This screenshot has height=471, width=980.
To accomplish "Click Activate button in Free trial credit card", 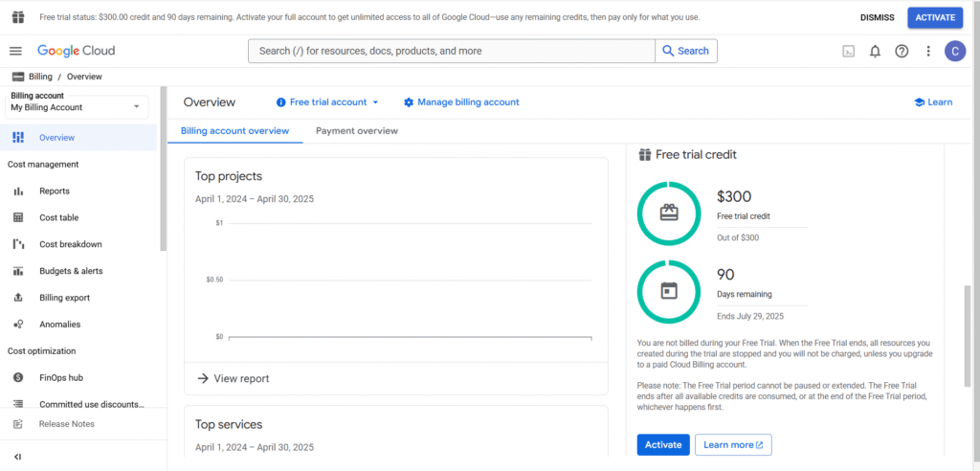I will click(663, 445).
